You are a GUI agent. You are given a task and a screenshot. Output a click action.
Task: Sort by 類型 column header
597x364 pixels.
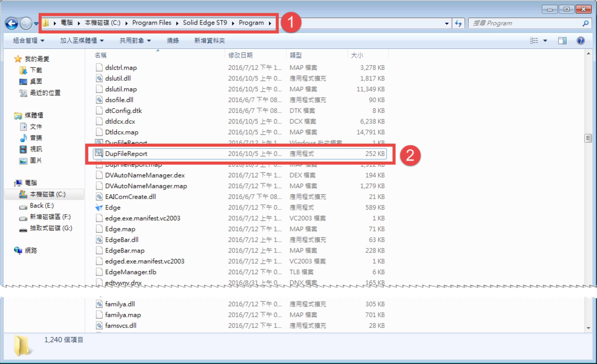click(x=296, y=55)
